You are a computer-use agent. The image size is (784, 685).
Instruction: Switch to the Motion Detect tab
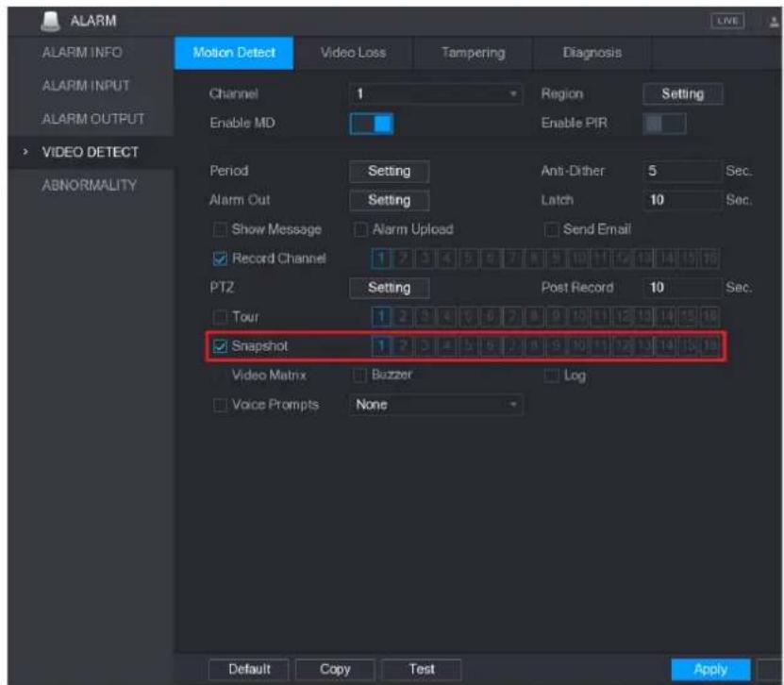234,53
